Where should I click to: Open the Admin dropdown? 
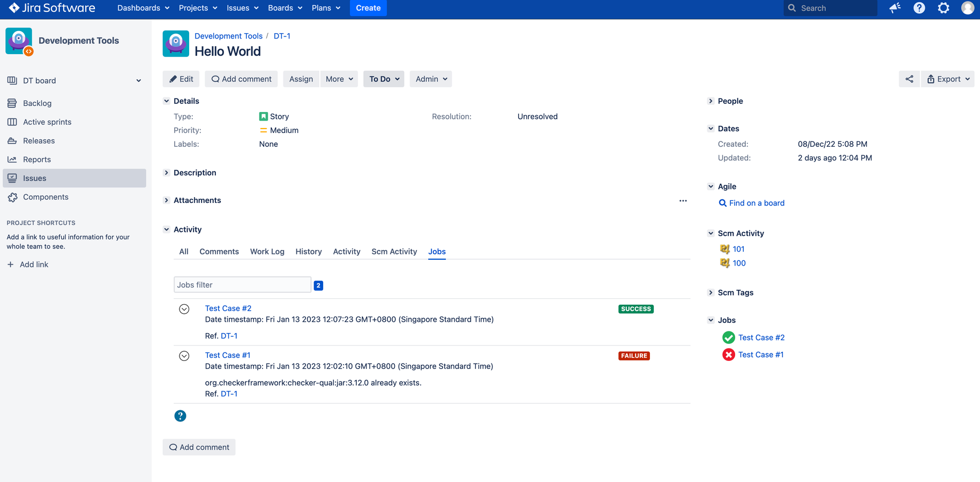click(x=431, y=79)
